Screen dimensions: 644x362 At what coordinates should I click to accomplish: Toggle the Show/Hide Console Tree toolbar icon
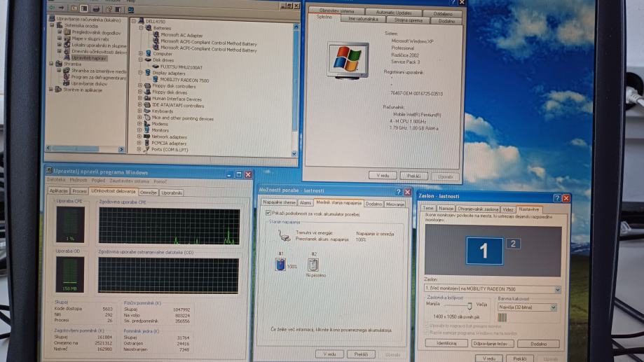coord(84,8)
